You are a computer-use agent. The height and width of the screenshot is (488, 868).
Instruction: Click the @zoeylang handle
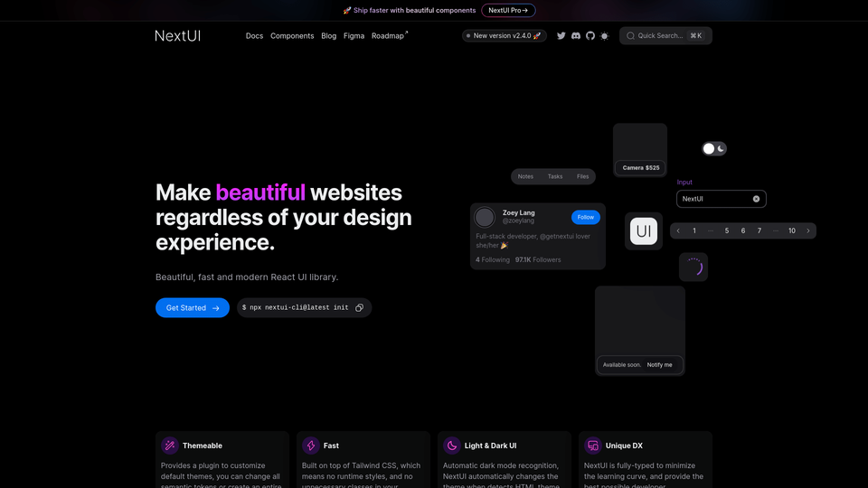click(518, 221)
